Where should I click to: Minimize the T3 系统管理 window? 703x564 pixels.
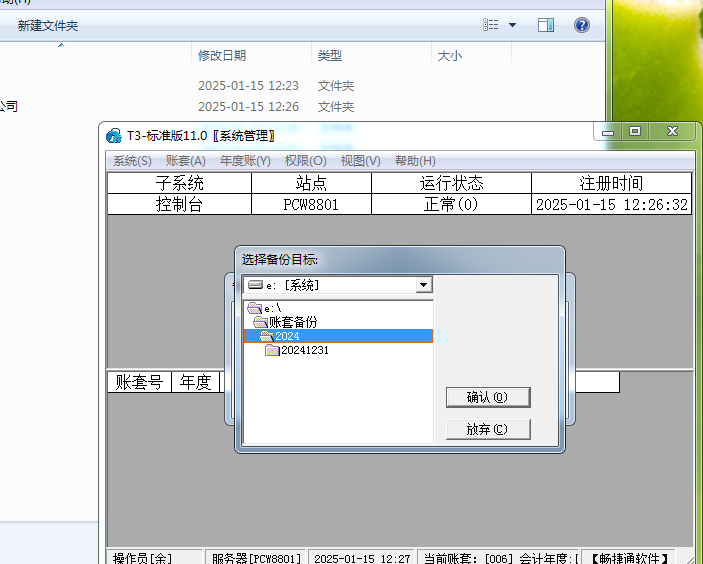click(608, 132)
